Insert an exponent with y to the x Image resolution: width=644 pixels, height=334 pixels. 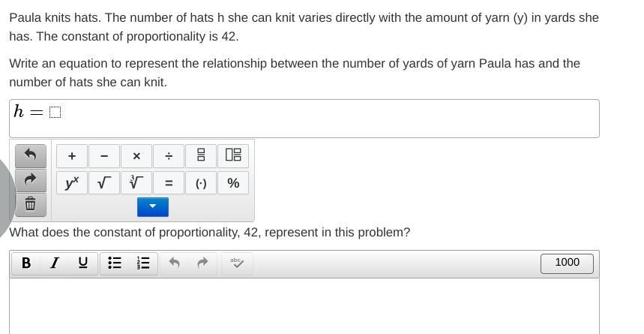tap(72, 183)
